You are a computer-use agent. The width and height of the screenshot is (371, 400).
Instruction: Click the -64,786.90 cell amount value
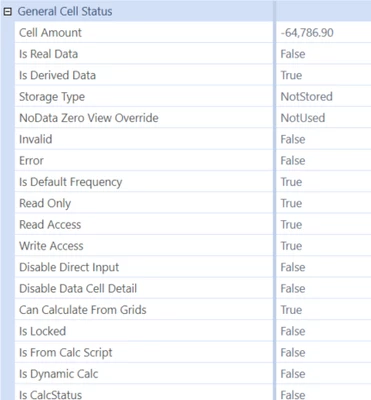[307, 33]
